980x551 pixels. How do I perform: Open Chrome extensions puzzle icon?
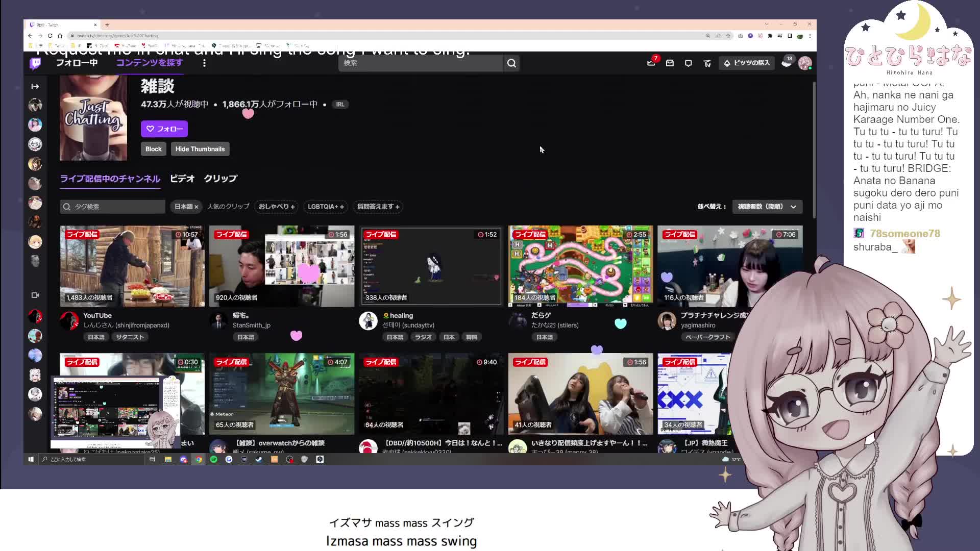point(770,36)
